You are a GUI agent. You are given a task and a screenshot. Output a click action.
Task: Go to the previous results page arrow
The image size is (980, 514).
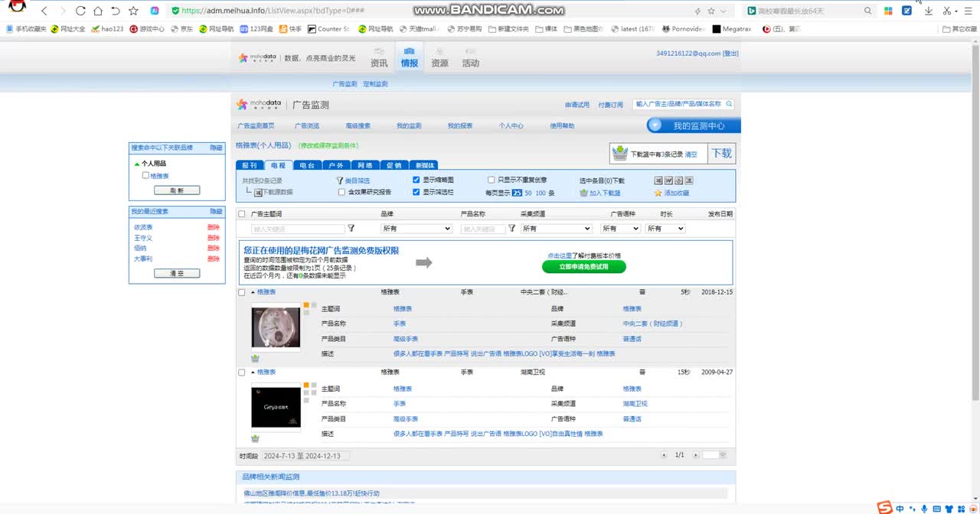click(665, 455)
